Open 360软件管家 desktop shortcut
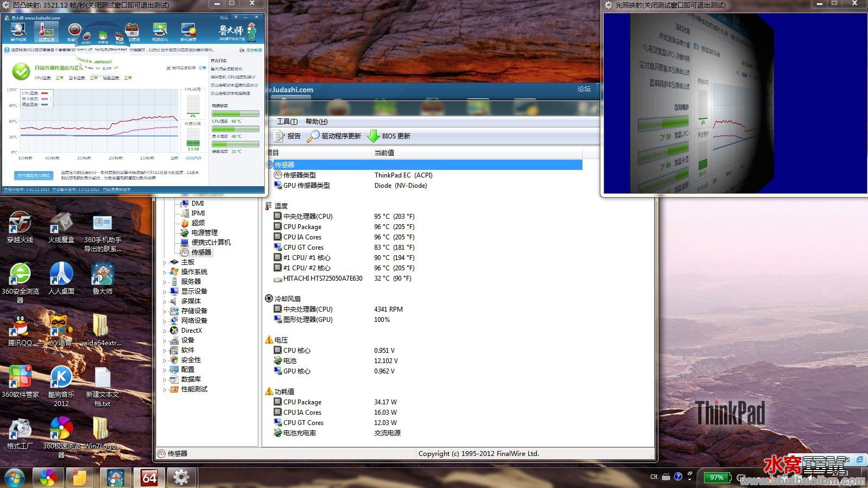868x488 pixels. coord(20,382)
